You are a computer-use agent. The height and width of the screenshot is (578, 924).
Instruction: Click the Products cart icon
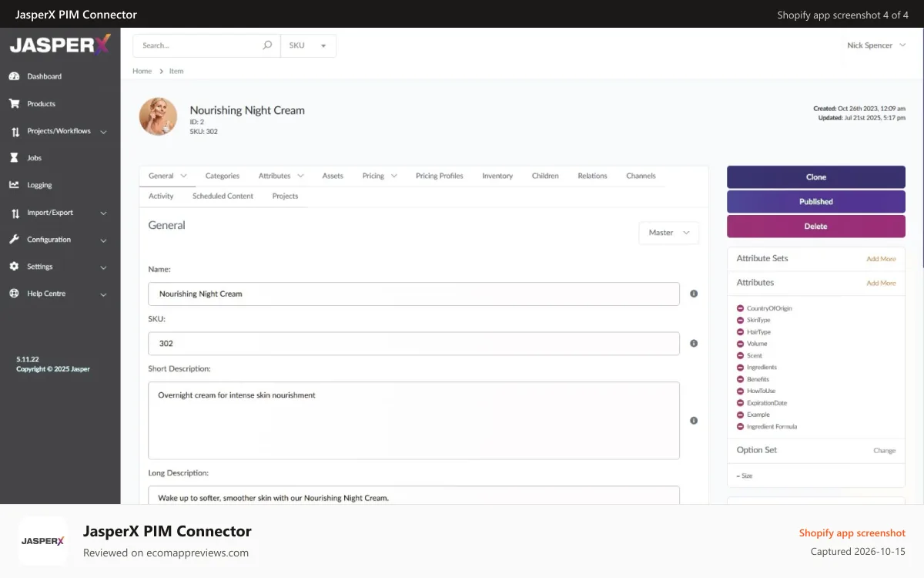click(14, 103)
